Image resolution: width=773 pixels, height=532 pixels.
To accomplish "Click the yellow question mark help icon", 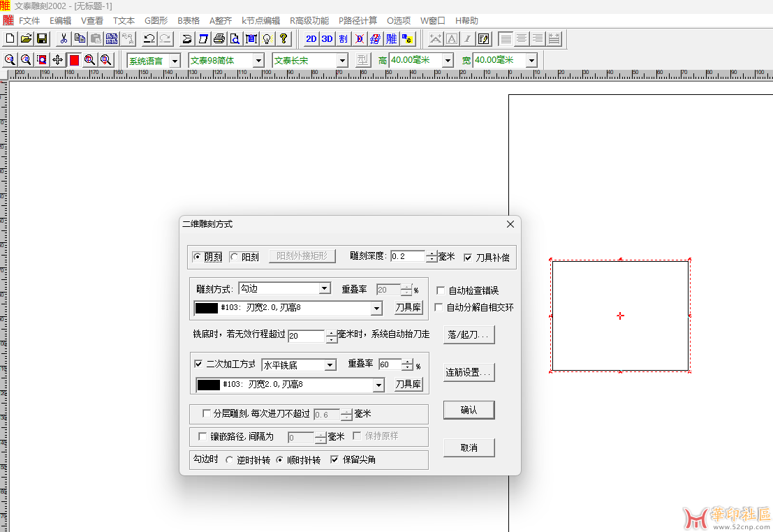I will click(284, 39).
